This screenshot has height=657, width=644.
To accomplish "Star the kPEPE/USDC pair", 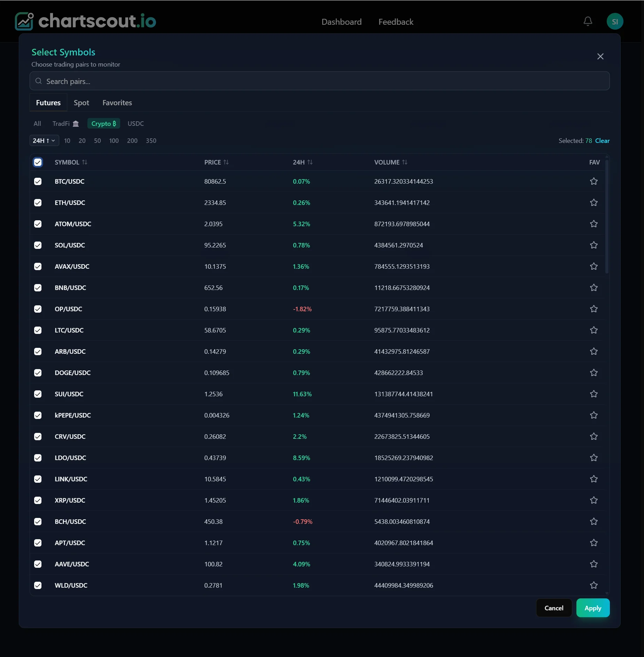I will pyautogui.click(x=594, y=415).
